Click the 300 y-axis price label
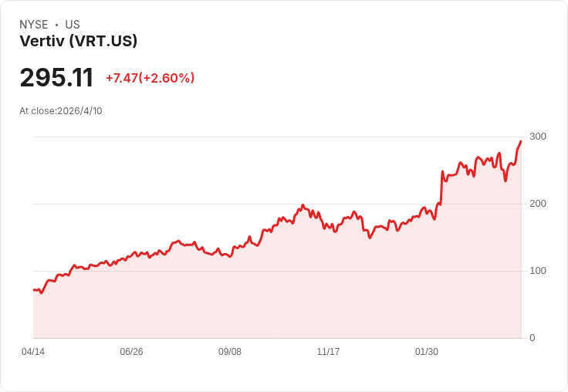Screen dimensions: 568x392 [x=537, y=137]
